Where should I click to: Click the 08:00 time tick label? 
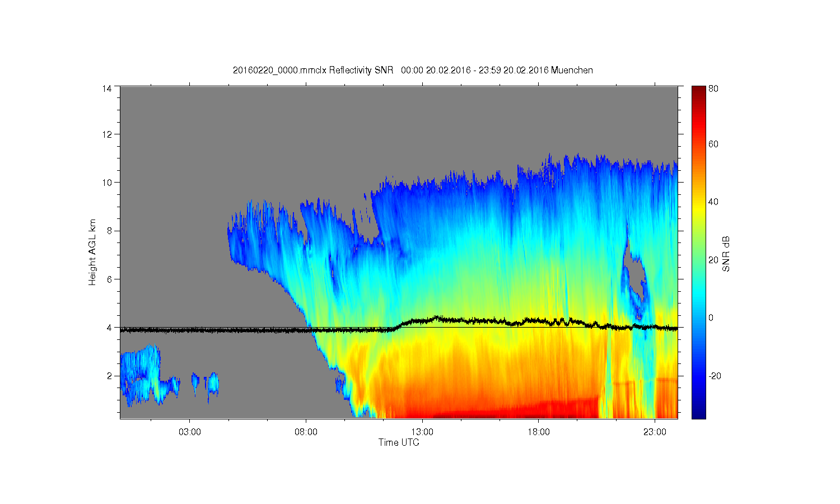(x=306, y=432)
